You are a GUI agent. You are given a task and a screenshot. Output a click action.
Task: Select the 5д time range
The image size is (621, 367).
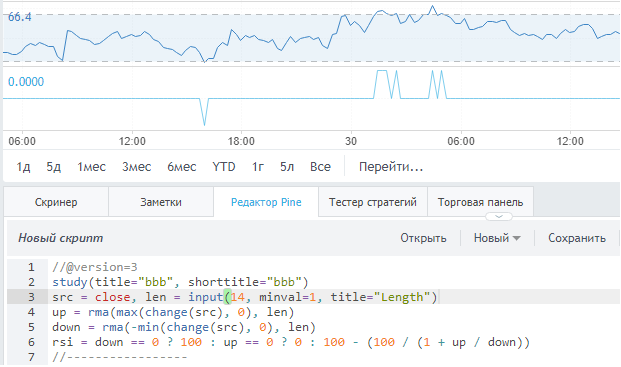coord(53,167)
